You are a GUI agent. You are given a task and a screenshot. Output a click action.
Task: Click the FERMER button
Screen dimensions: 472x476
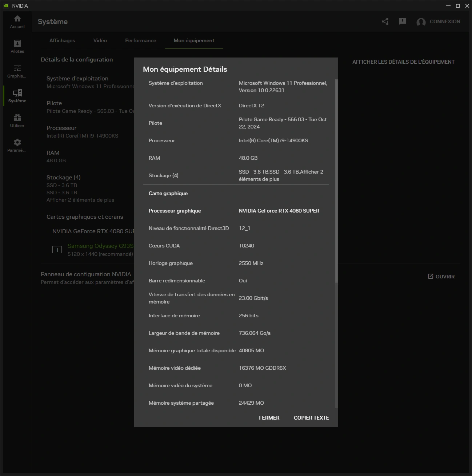coord(269,418)
